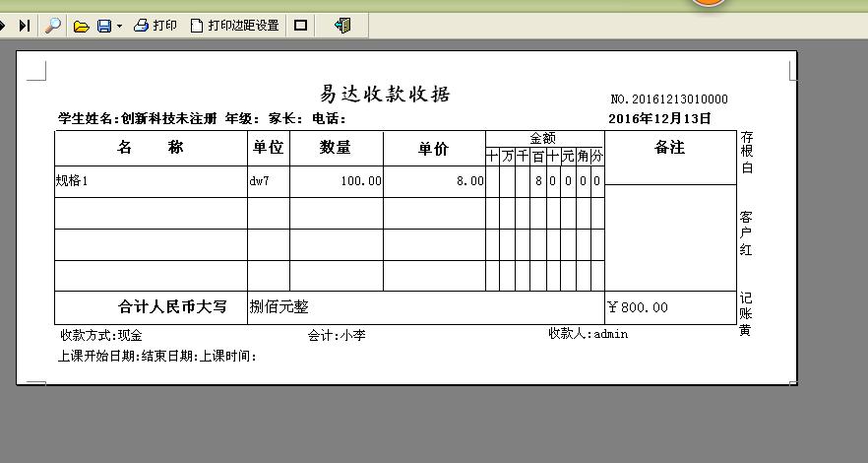The height and width of the screenshot is (463, 868).
Task: Save the report using floppy disk icon
Action: click(104, 26)
